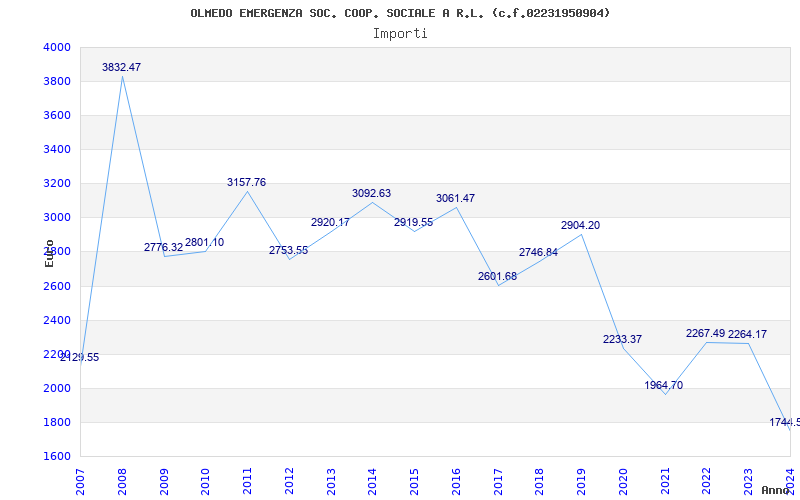
Task: Click the x-axis year 2014
Action: pos(373,482)
